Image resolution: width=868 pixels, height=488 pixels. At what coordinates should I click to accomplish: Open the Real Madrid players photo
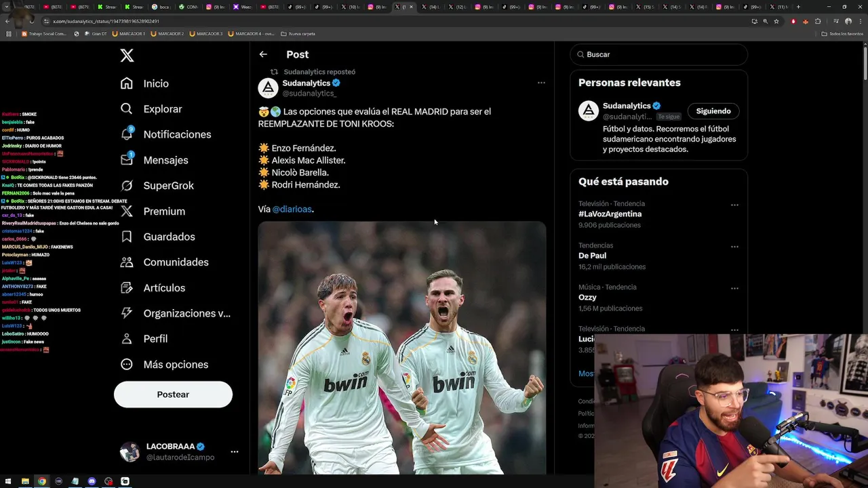click(x=402, y=348)
